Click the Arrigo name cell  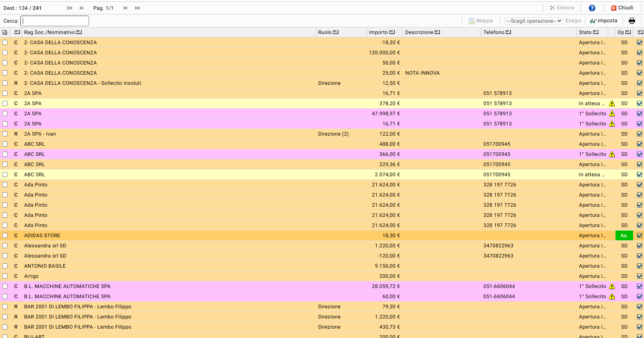[x=31, y=276]
